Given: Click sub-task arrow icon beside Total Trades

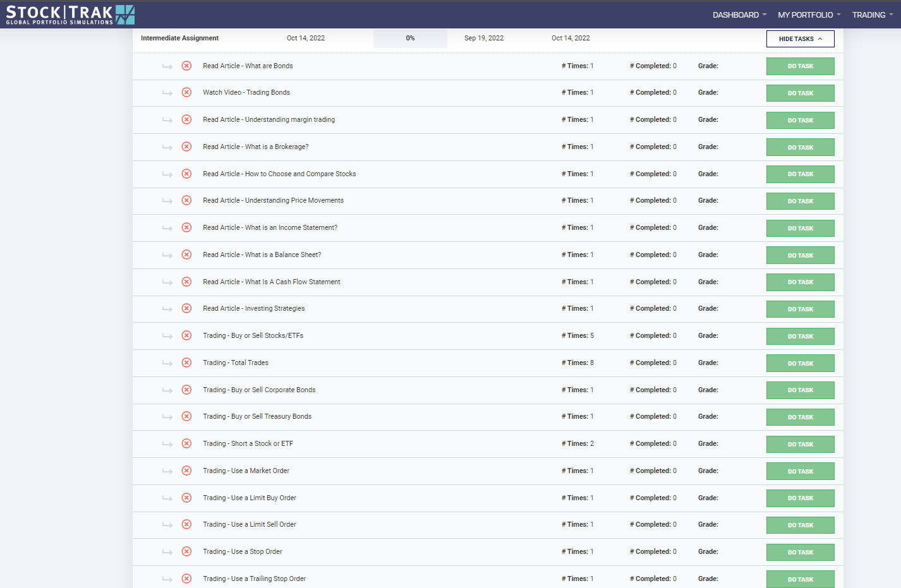Looking at the screenshot, I should coord(167,363).
